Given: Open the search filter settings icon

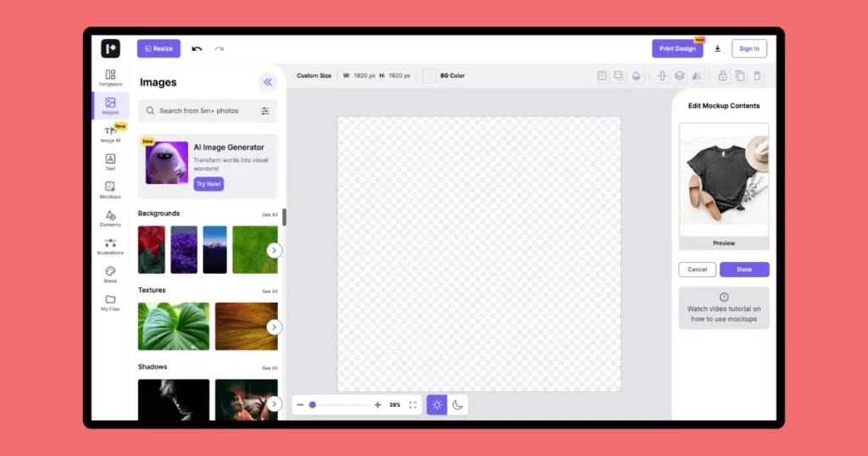Looking at the screenshot, I should (x=265, y=111).
